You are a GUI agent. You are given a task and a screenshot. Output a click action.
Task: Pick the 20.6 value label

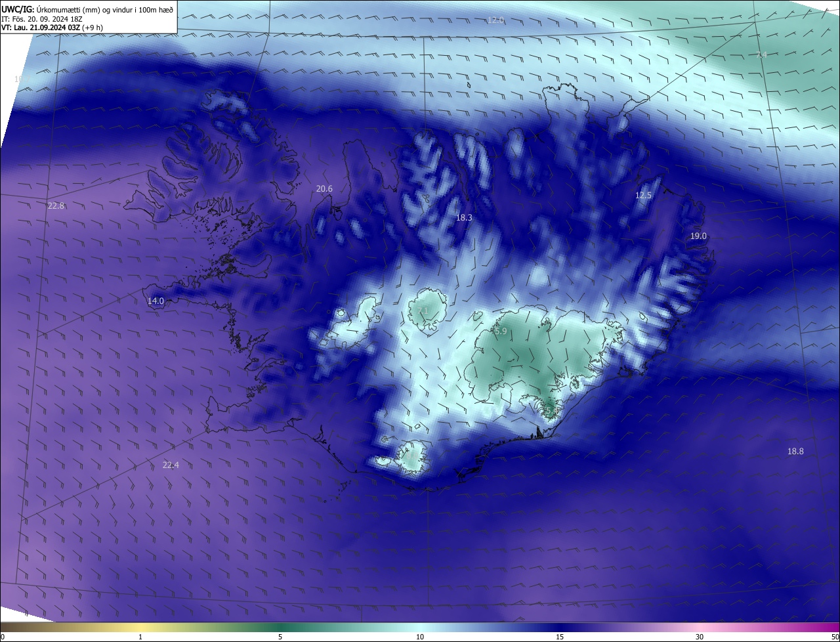coord(324,189)
